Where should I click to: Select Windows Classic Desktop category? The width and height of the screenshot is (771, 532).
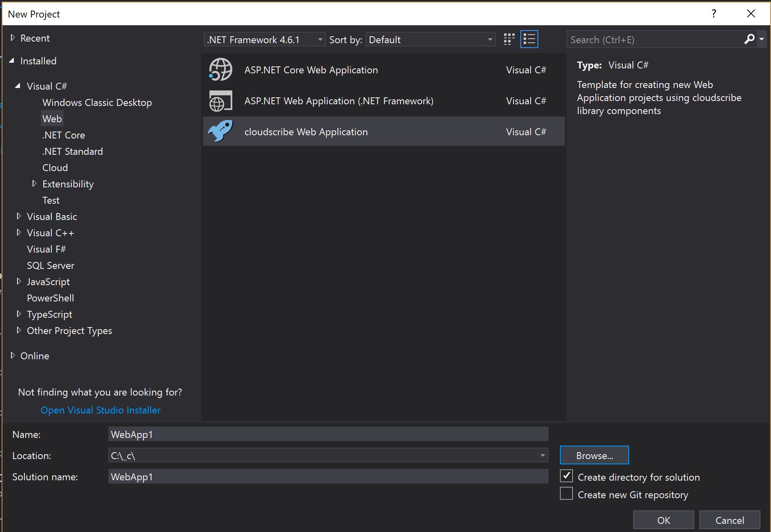(x=97, y=102)
